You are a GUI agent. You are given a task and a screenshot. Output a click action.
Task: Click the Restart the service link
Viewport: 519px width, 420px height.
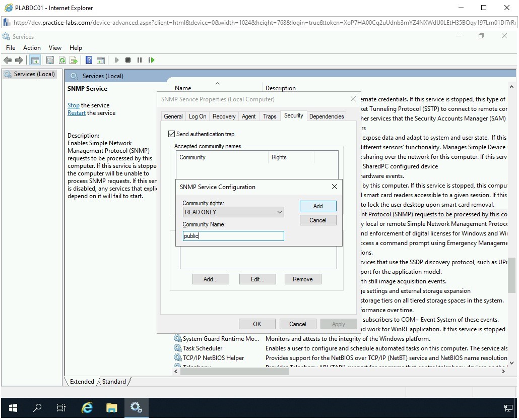click(x=77, y=113)
